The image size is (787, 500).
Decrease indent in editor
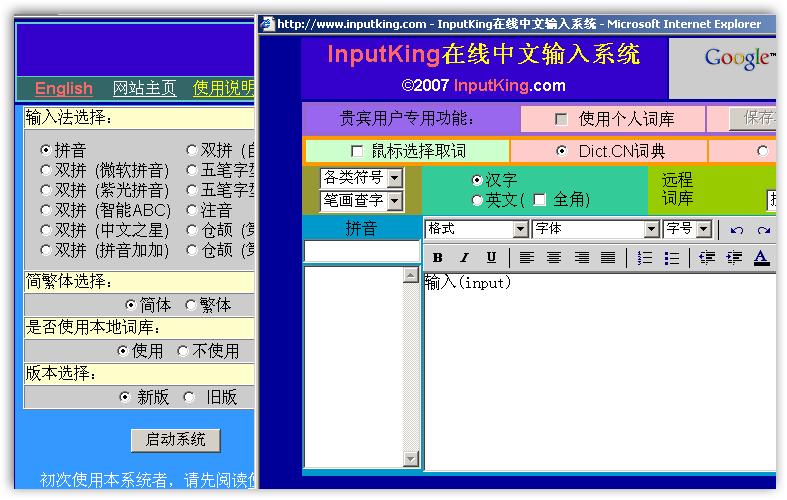[x=707, y=258]
